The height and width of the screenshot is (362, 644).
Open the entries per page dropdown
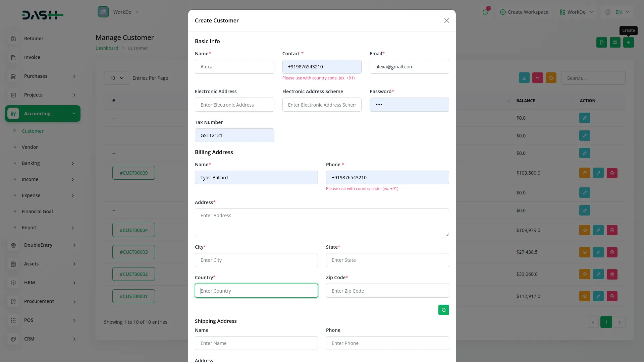click(116, 78)
